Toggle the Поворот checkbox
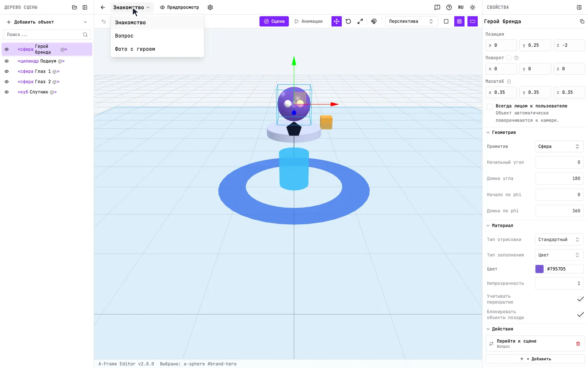This screenshot has width=588, height=368. point(509,58)
